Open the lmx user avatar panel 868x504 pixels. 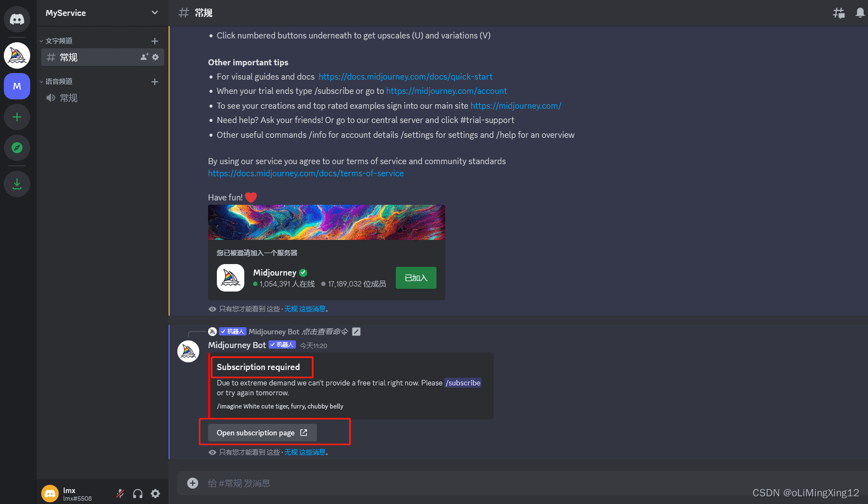(50, 494)
